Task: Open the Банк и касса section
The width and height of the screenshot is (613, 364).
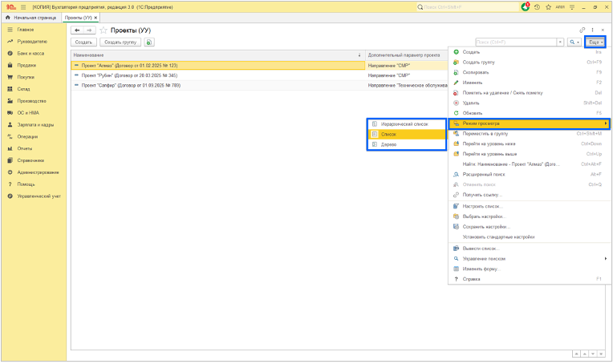Action: [x=30, y=53]
